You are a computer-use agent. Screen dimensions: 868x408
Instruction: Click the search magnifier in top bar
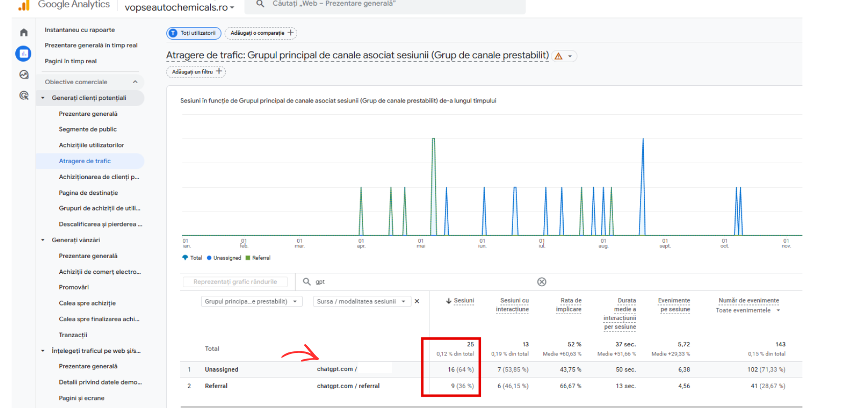pyautogui.click(x=260, y=4)
